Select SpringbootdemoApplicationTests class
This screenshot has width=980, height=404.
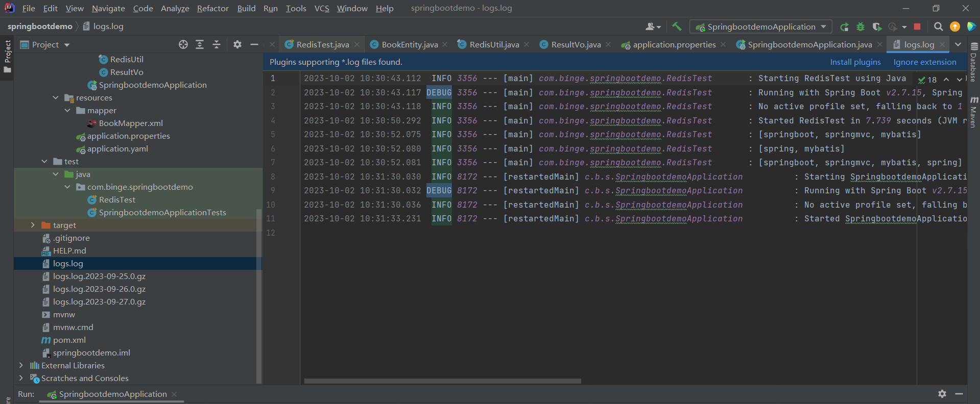point(162,212)
